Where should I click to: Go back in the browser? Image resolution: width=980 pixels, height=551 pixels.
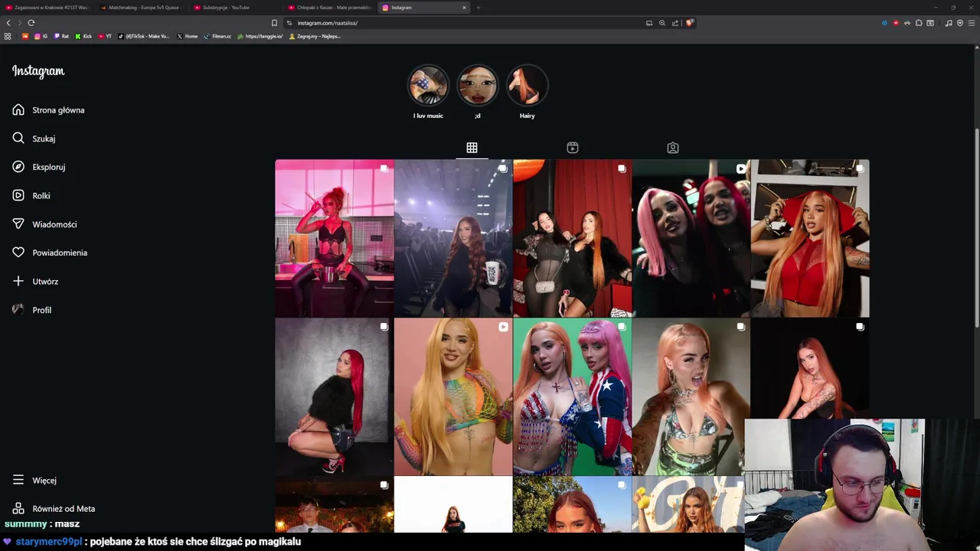point(8,23)
